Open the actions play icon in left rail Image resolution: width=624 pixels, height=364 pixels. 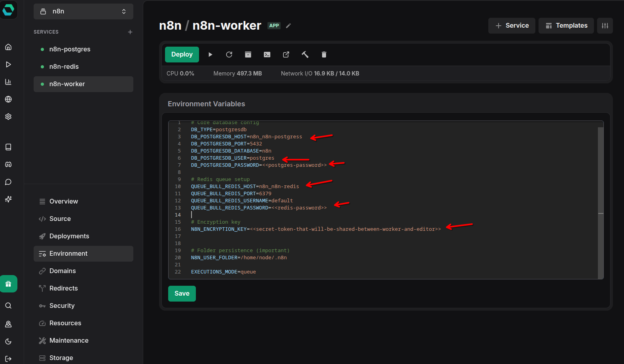coord(8,64)
